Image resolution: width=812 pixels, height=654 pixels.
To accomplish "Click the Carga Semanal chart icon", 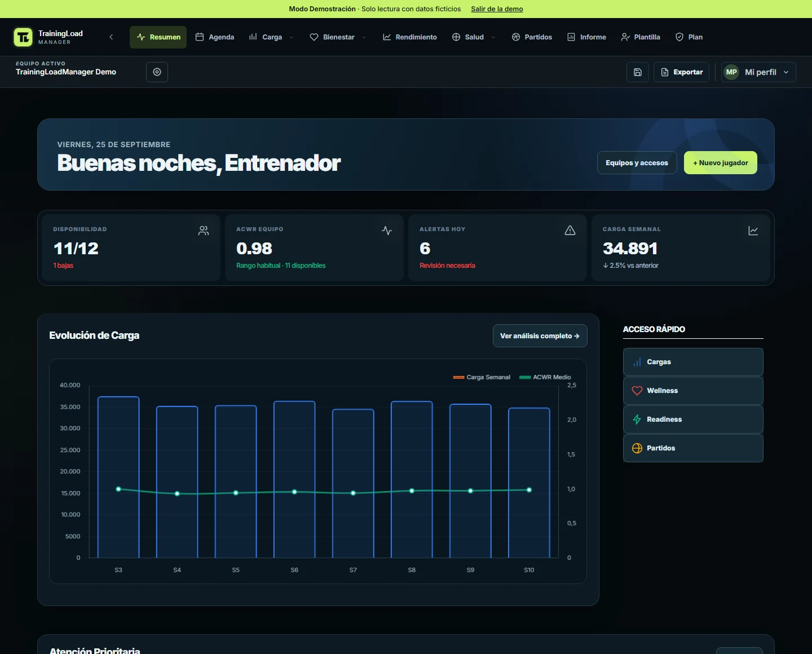I will coord(753,231).
